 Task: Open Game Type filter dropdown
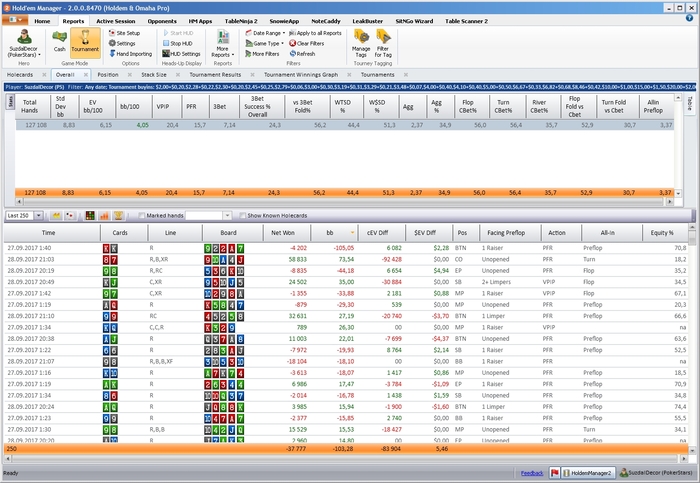pyautogui.click(x=265, y=43)
